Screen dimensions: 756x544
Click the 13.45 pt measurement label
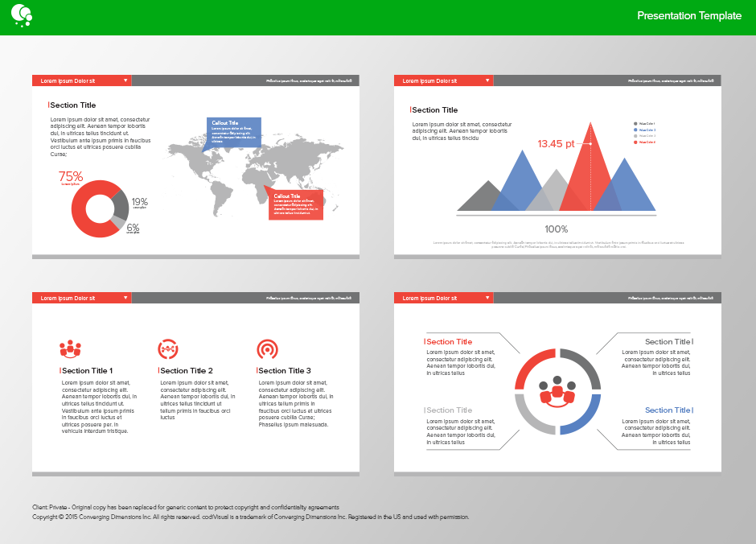556,143
